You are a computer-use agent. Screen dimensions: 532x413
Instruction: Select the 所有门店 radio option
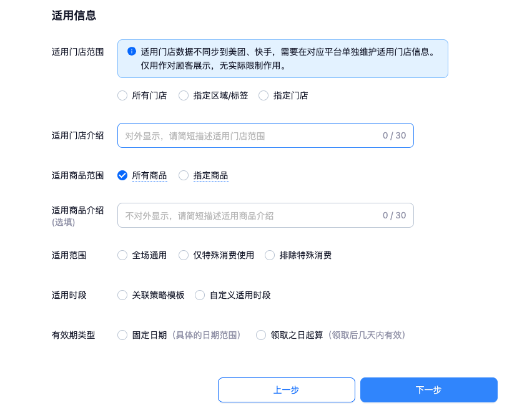point(122,95)
